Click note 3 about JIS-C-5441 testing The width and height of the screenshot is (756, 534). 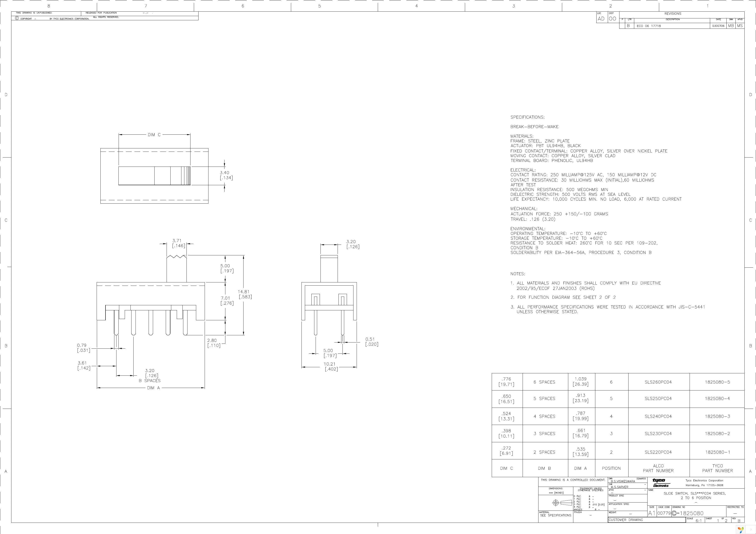click(x=608, y=309)
